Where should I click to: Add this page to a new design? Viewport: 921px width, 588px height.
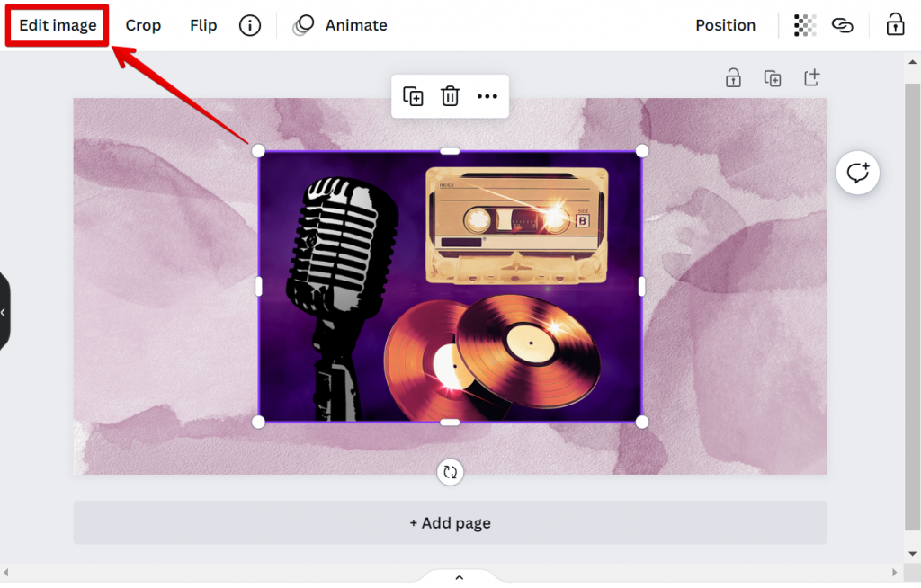point(811,77)
